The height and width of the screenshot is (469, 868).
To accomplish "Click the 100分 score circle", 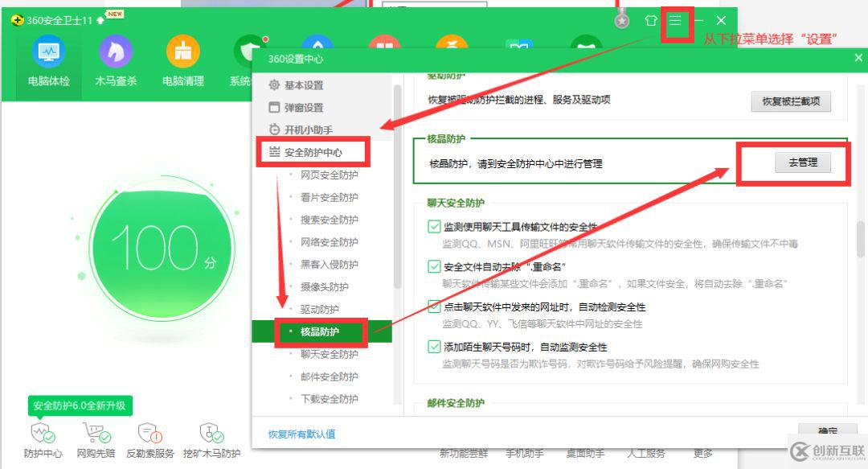I will pos(162,249).
